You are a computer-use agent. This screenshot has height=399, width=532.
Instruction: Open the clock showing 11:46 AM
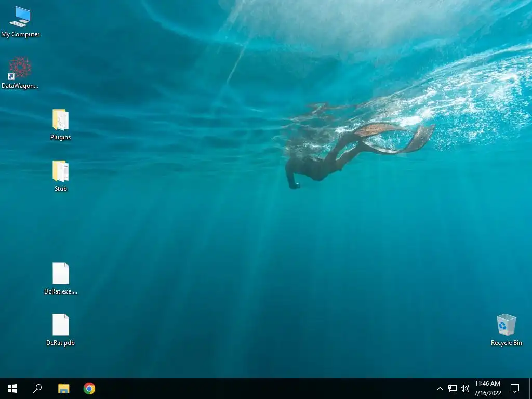(x=487, y=389)
